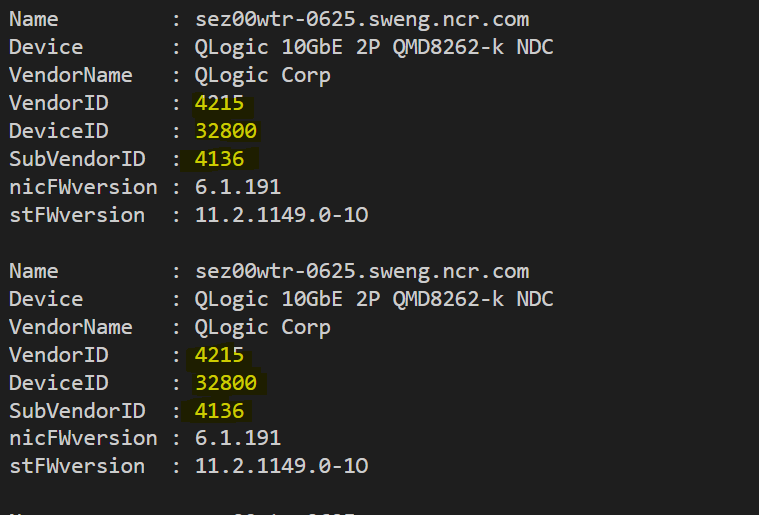Viewport: 759px width, 515px height.
Task: Click the hostname in the first record's Name line
Action: point(362,20)
